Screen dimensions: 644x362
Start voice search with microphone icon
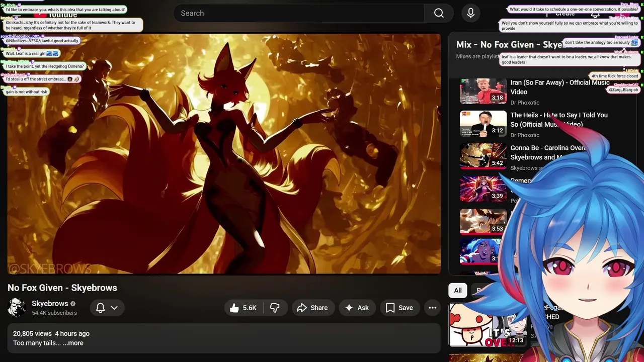(x=471, y=13)
